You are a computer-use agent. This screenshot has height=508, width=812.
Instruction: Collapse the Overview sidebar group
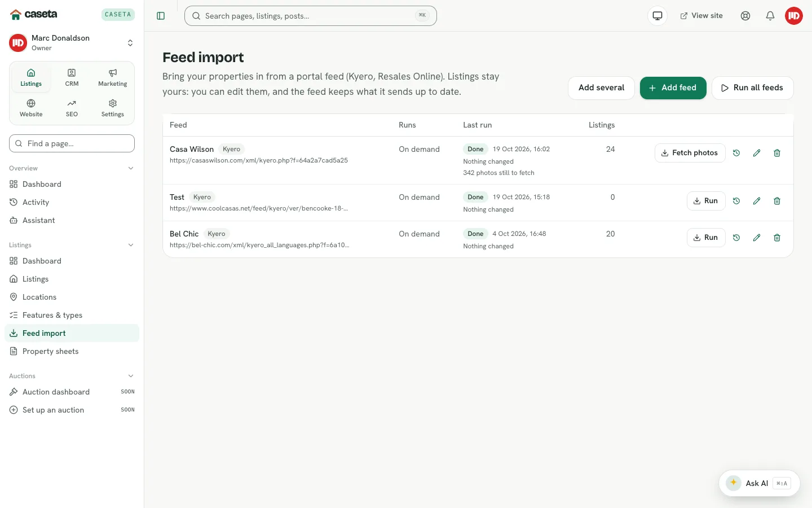click(x=72, y=168)
